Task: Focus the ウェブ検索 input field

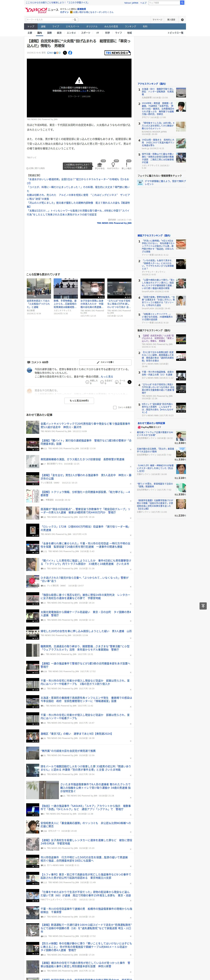Action: (x=164, y=3)
